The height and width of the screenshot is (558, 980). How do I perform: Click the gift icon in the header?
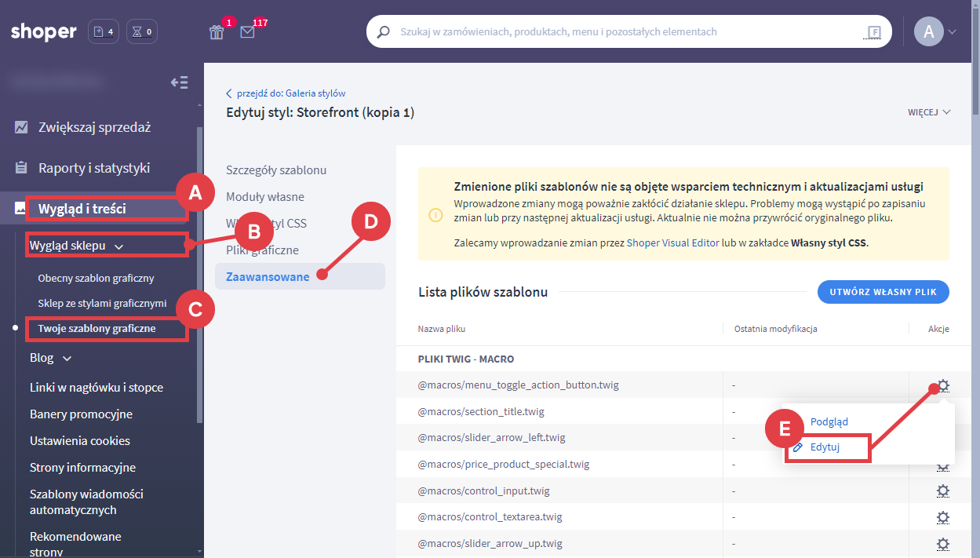[217, 32]
